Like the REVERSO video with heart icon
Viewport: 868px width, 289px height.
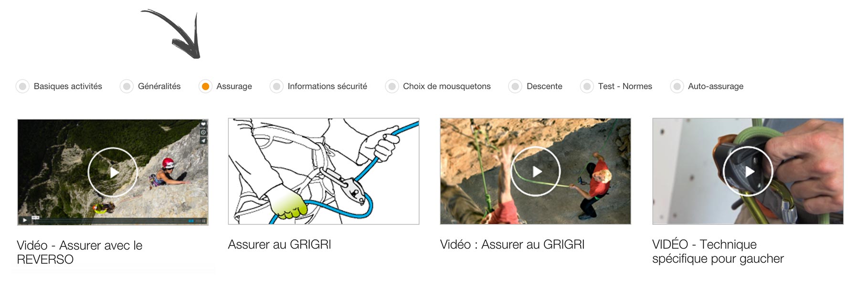tap(203, 124)
